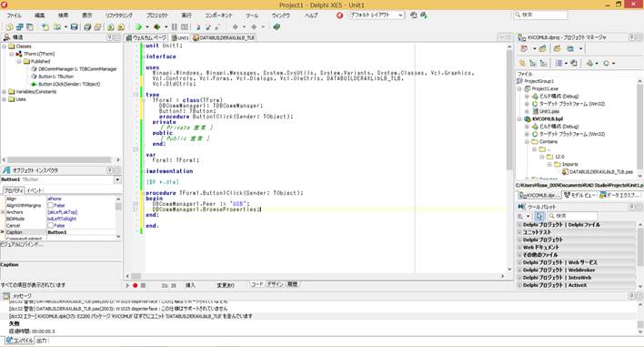Click the Tool Palette search box

pyautogui.click(x=572, y=216)
